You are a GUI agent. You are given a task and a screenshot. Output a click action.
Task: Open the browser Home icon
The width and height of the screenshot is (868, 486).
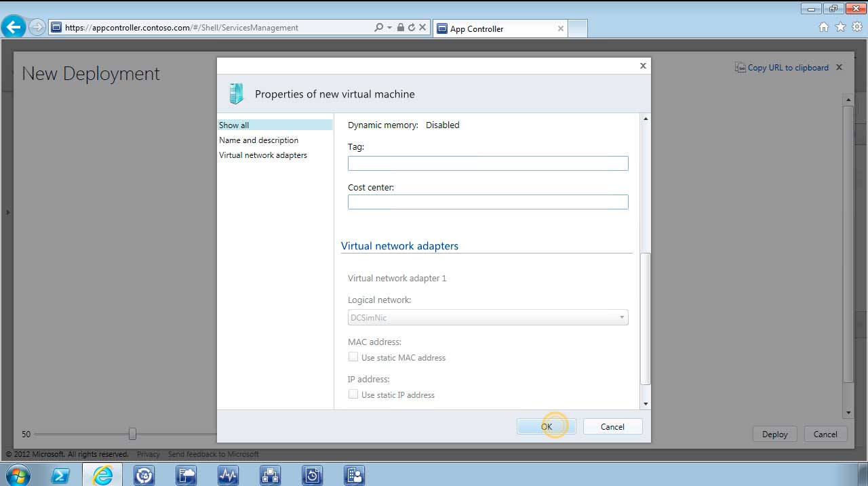(824, 27)
